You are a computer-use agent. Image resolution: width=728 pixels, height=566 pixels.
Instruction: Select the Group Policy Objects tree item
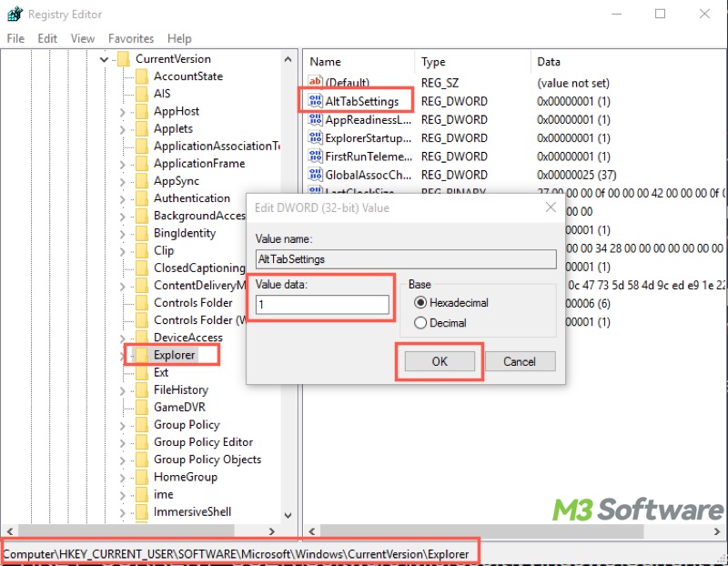(x=207, y=460)
